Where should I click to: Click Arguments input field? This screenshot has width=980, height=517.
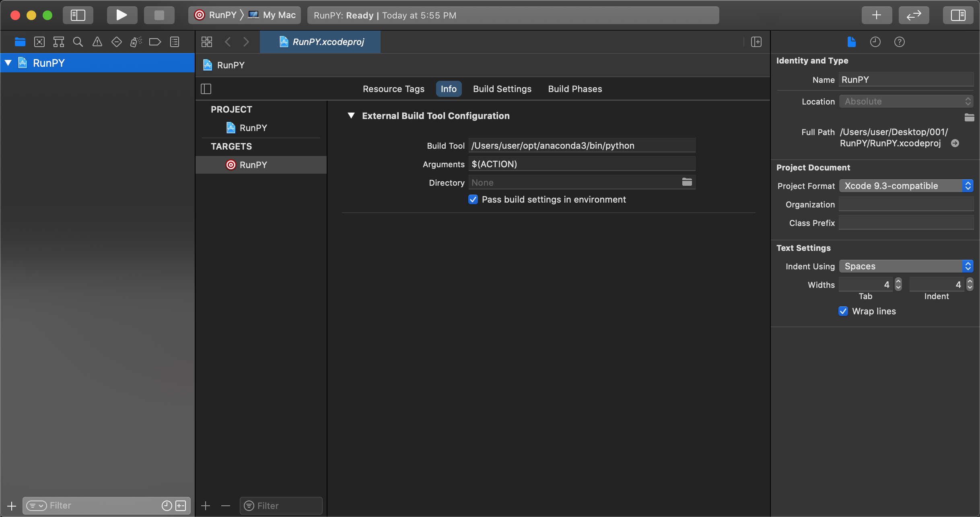(x=583, y=164)
